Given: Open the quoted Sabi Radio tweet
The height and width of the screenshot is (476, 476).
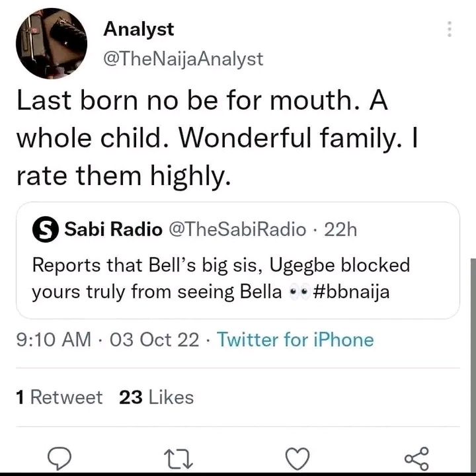Looking at the screenshot, I should pyautogui.click(x=238, y=278).
